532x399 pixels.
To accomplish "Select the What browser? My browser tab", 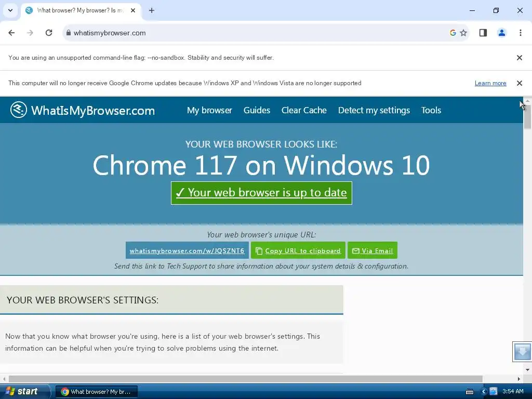I will coord(80,10).
